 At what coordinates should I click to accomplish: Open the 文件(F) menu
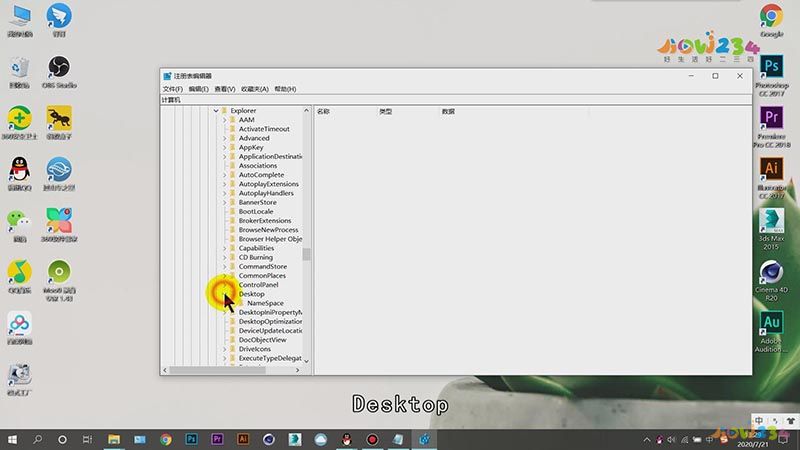tap(172, 89)
